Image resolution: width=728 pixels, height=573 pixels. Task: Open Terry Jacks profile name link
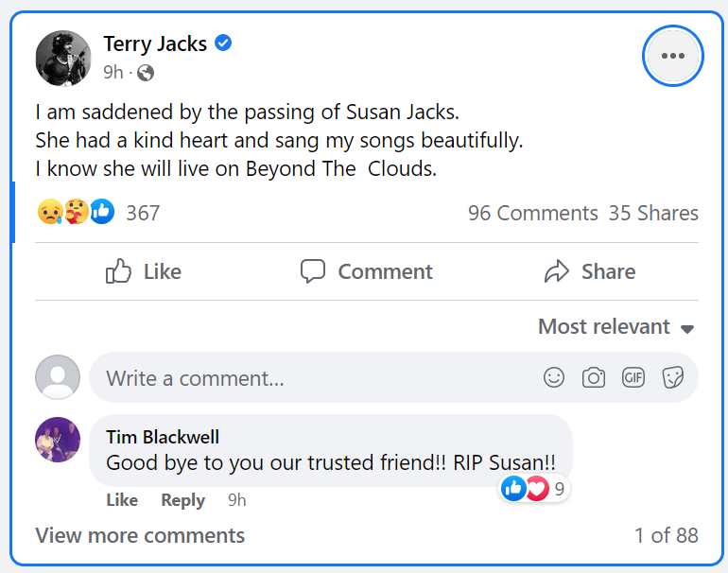coord(155,43)
